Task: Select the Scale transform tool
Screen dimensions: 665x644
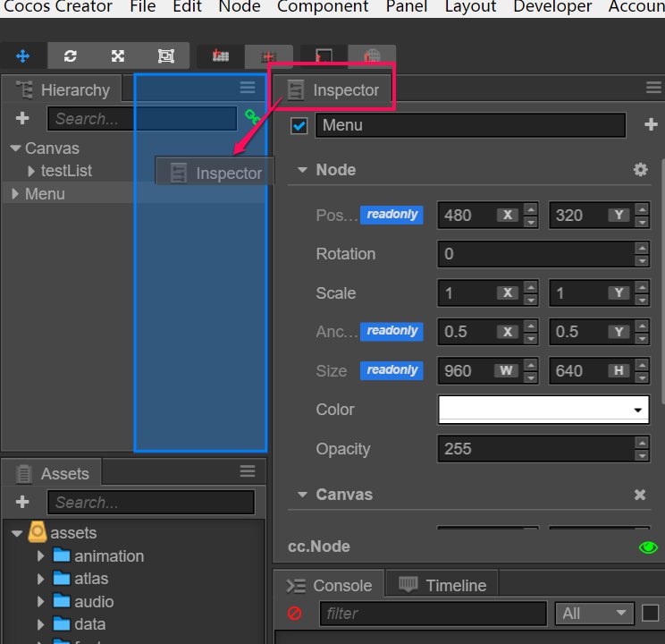Action: point(118,55)
